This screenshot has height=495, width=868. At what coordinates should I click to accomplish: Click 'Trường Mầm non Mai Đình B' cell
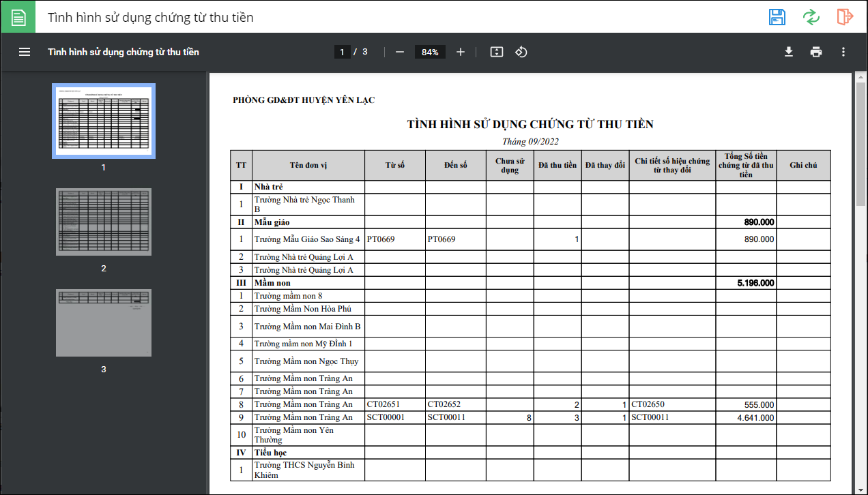[308, 327]
